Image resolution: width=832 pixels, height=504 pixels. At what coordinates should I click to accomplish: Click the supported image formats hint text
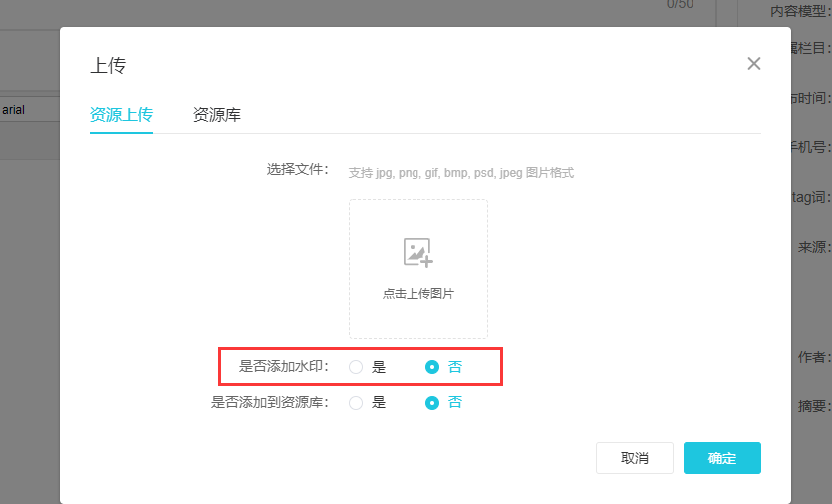click(460, 173)
